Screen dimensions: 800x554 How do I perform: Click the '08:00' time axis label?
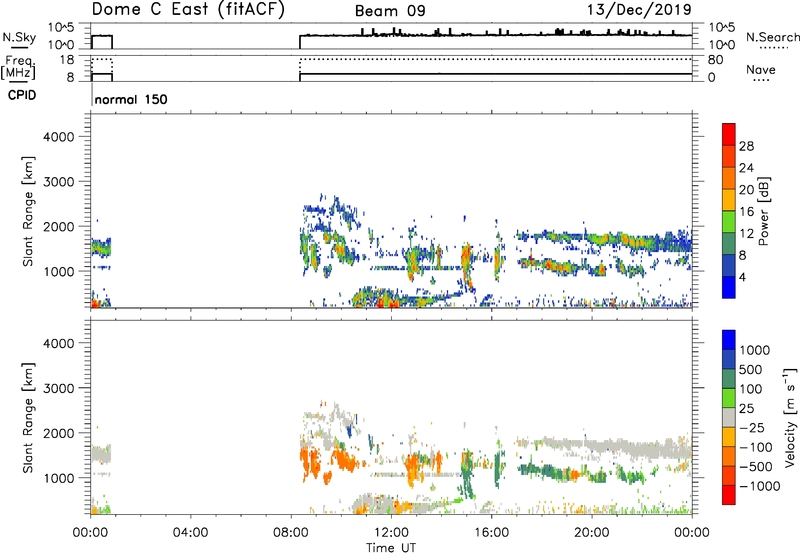pyautogui.click(x=291, y=533)
